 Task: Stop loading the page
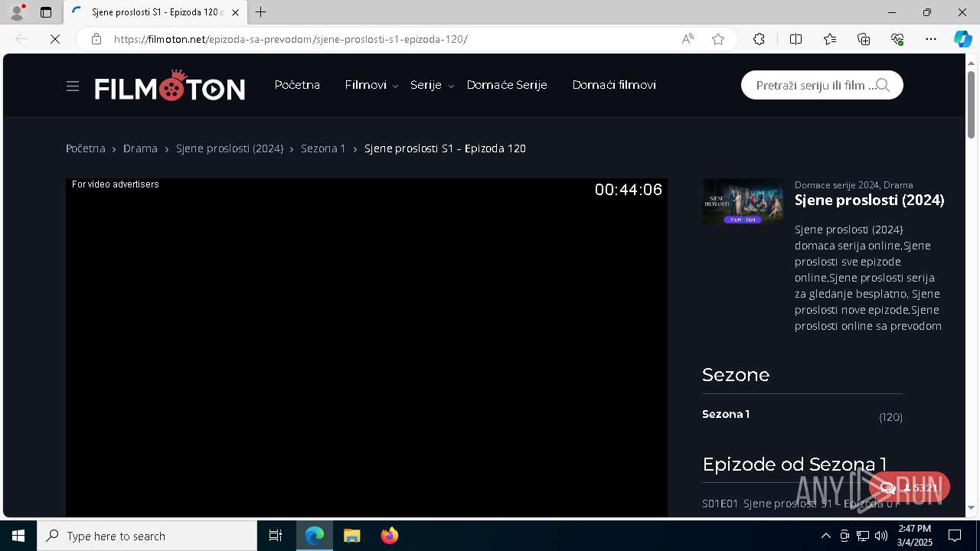coord(55,39)
